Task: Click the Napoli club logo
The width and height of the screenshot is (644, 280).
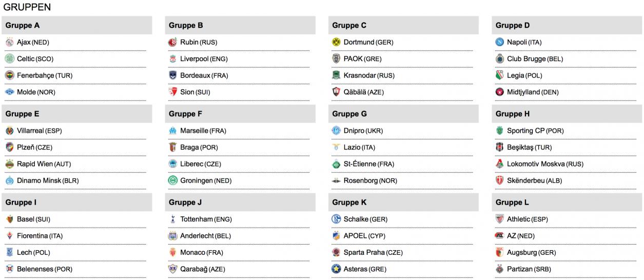Action: tap(499, 42)
